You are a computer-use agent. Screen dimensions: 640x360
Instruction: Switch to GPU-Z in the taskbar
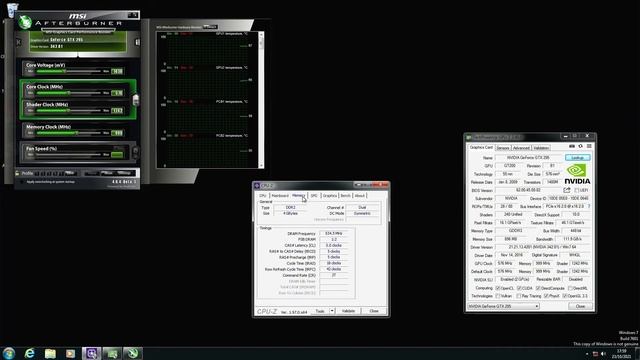(112, 353)
